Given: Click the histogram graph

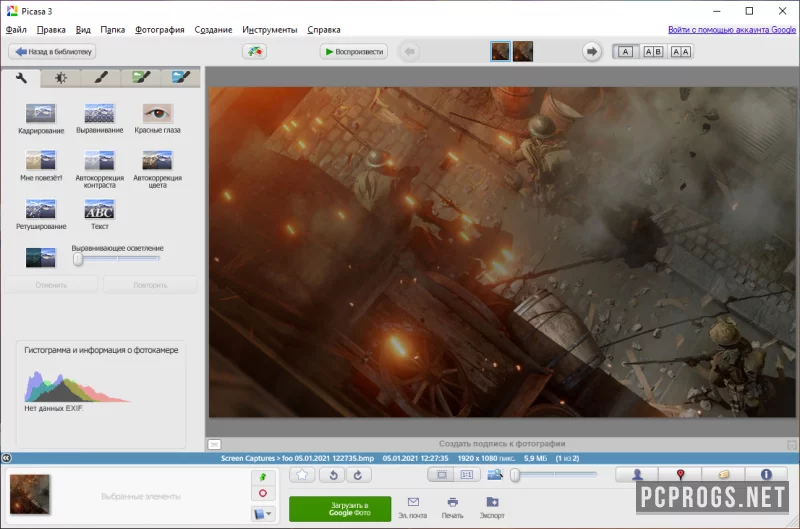Looking at the screenshot, I should click(x=77, y=387).
